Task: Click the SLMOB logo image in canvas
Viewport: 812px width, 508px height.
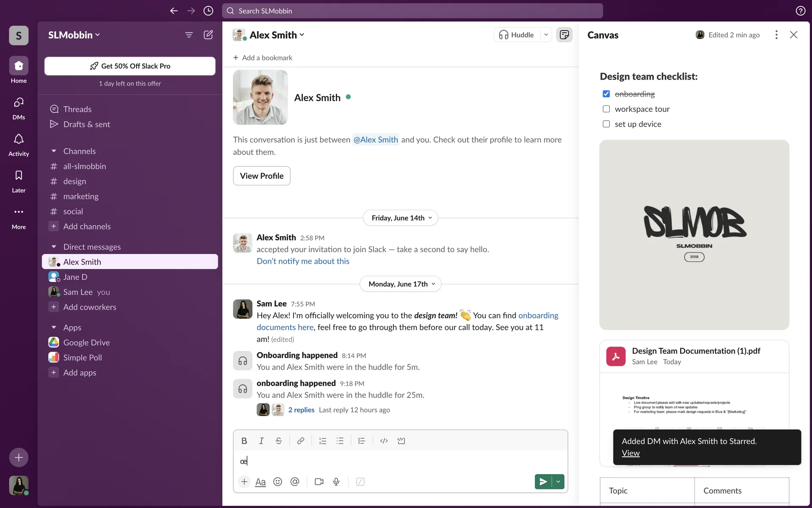Action: pyautogui.click(x=694, y=235)
